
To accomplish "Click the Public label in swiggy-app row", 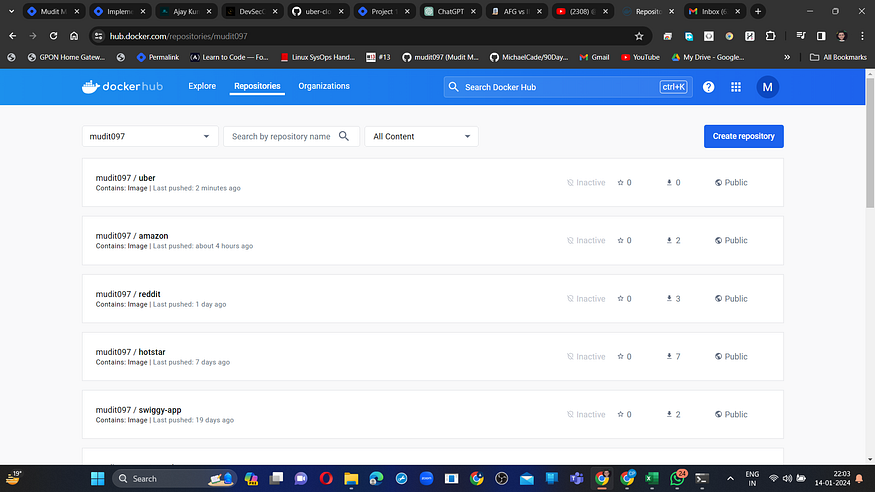I will [x=736, y=414].
